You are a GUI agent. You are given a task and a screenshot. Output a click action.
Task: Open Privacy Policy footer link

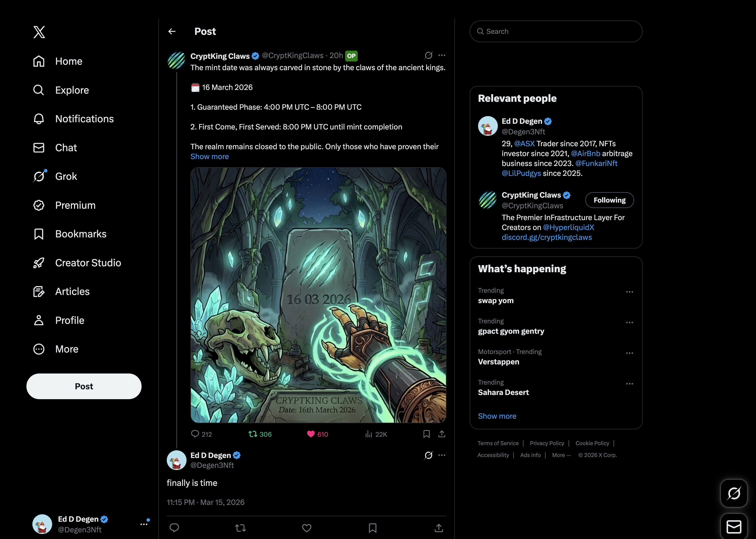547,443
